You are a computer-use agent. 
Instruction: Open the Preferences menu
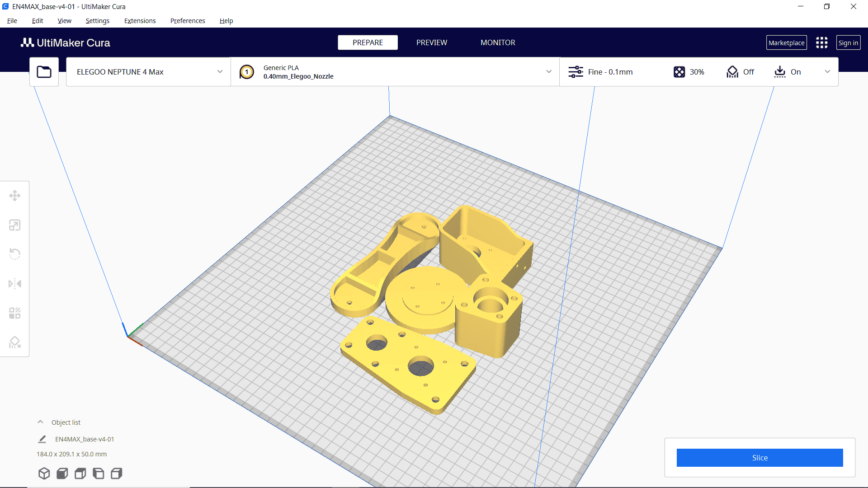coord(188,21)
